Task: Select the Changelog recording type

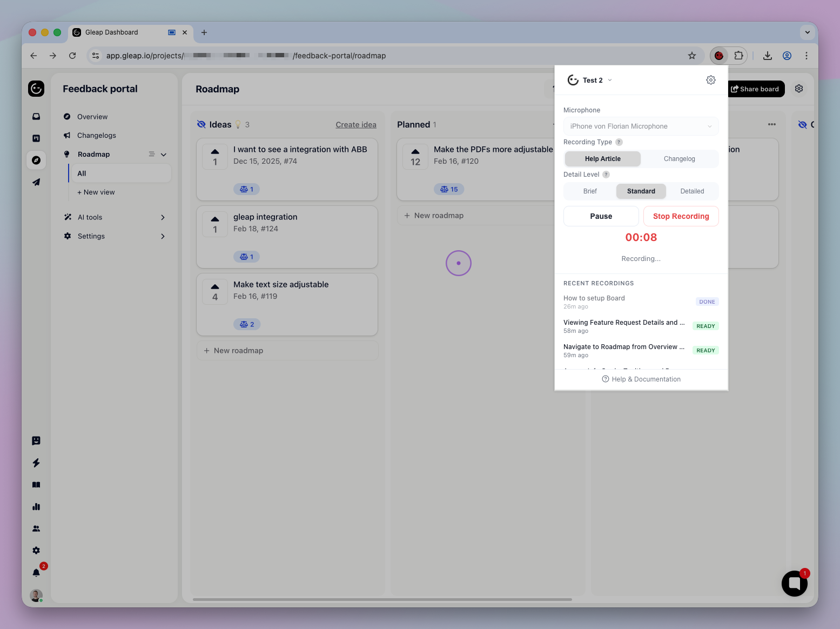Action: point(680,159)
